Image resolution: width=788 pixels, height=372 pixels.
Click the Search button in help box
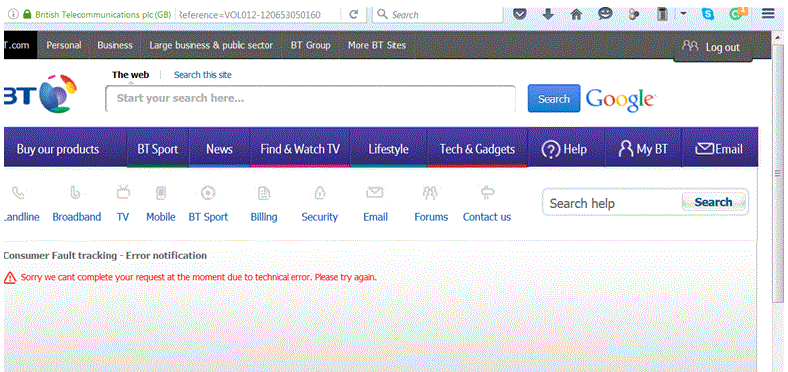[713, 203]
